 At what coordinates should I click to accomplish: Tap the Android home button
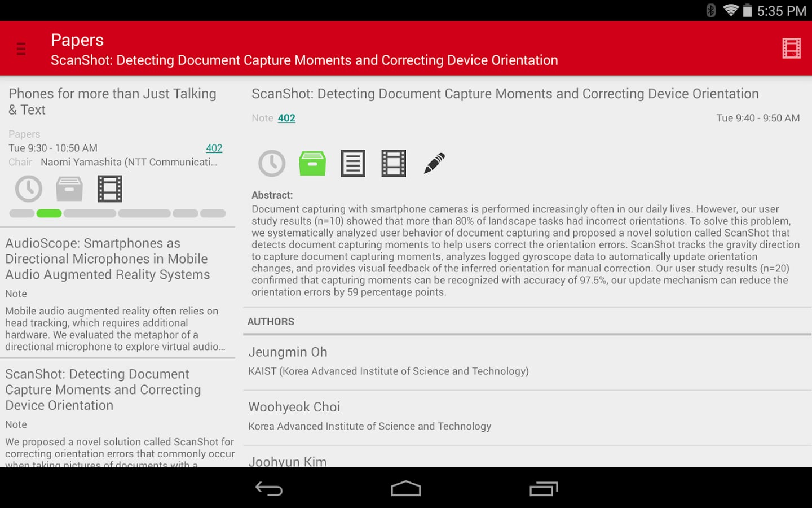click(406, 489)
